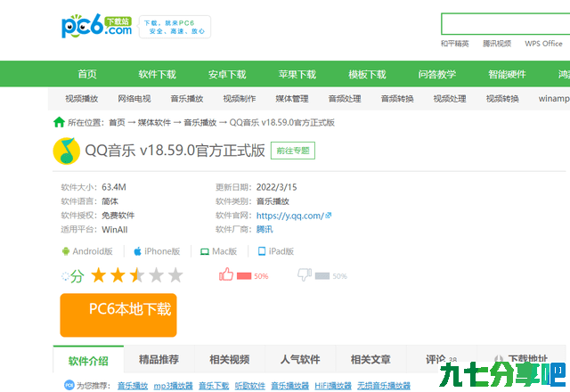
Task: Click 媒体软件 in the breadcrumb
Action: point(154,123)
